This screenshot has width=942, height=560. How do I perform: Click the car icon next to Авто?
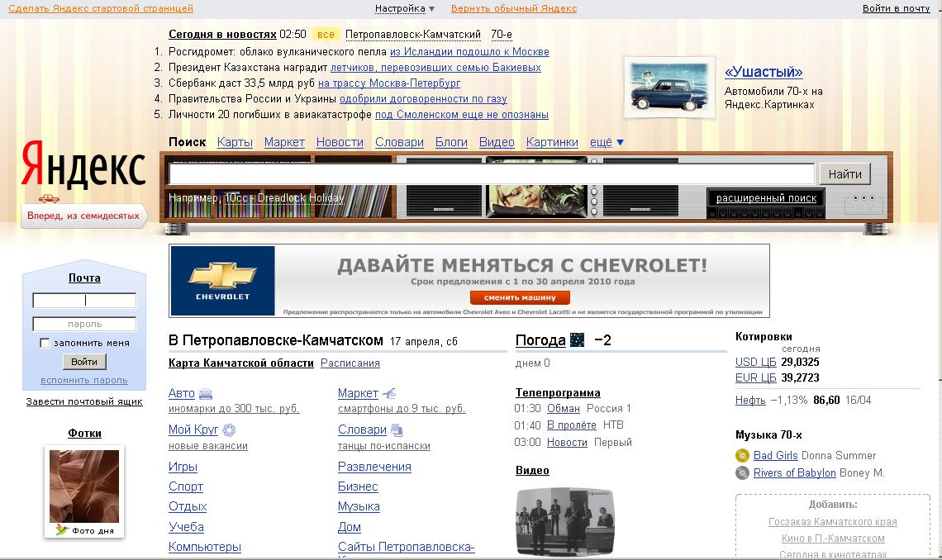pyautogui.click(x=206, y=394)
